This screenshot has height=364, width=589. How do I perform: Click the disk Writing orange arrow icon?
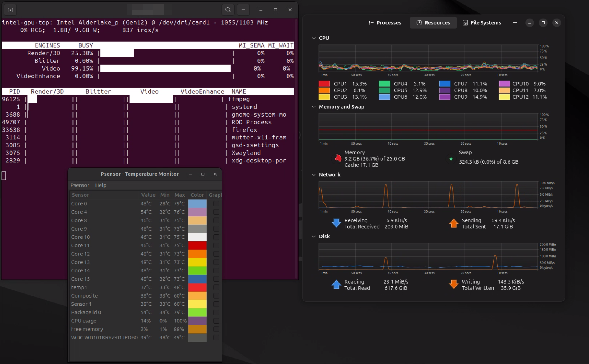454,284
